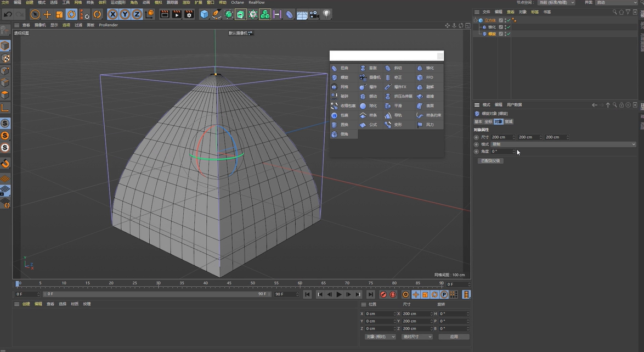Select 挤压&伸展 deformer in popup
Screen dimensions: 644x352
[399, 96]
